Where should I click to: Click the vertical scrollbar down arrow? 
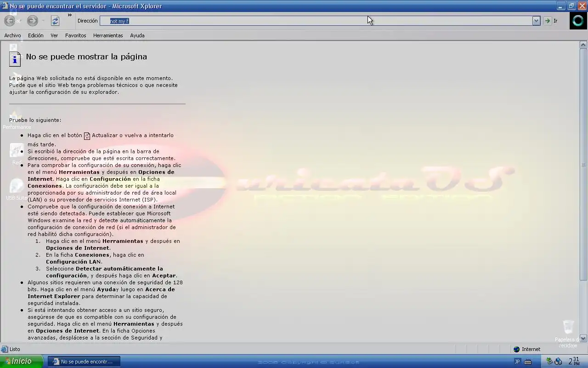point(583,338)
